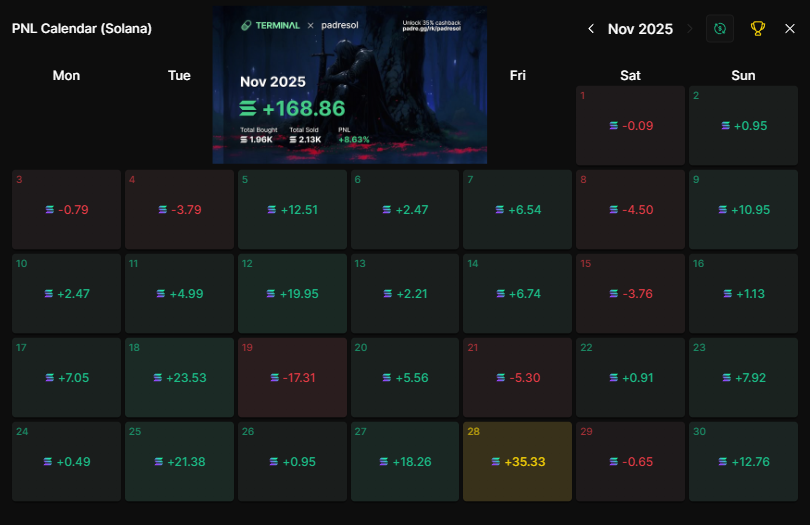This screenshot has width=810, height=525.
Task: Select the highlighted November 28 cell +35.33
Action: coord(518,461)
